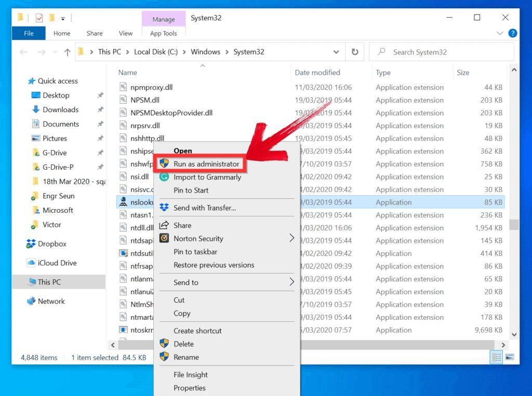The width and height of the screenshot is (532, 396).
Task: Click the File tab button
Action: coord(29,33)
